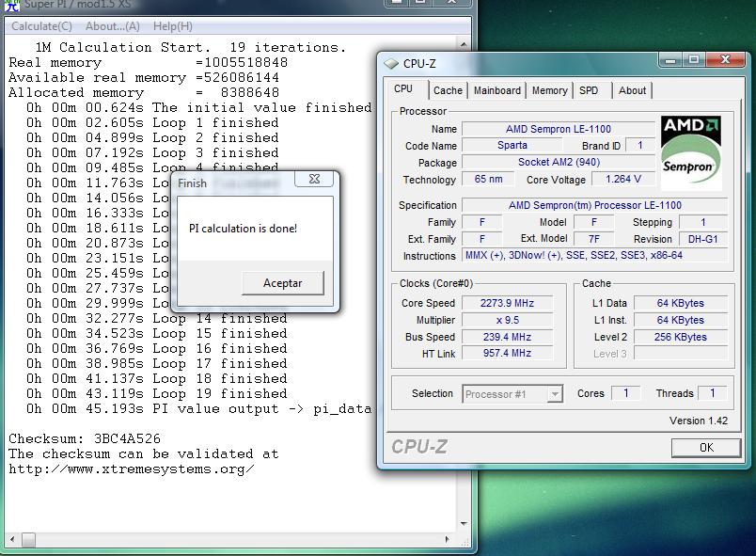Screen dimensions: 756x556
Task: Click the Allocated memory line
Action: (144, 92)
